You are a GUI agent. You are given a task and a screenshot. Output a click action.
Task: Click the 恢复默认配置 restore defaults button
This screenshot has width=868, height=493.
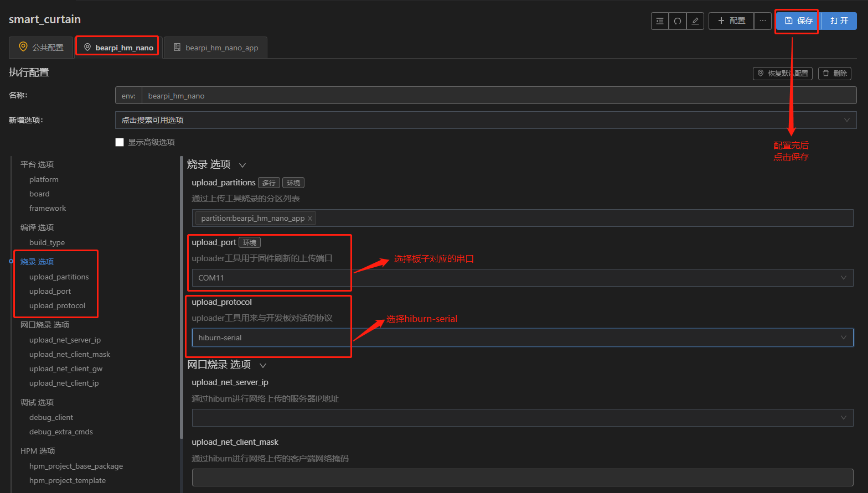point(783,74)
